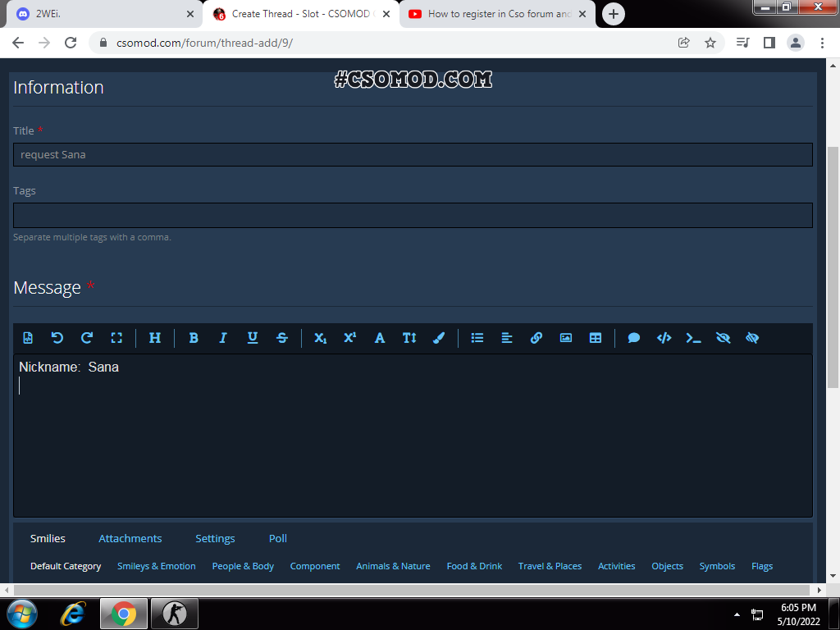Viewport: 840px width, 630px height.
Task: Choose the Food & Drink smiley category
Action: click(x=474, y=566)
